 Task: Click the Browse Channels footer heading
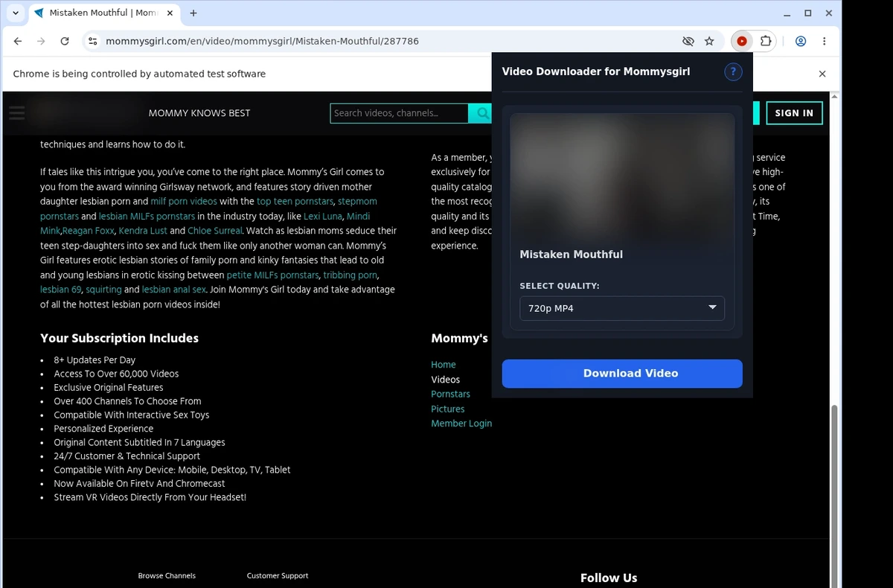167,575
